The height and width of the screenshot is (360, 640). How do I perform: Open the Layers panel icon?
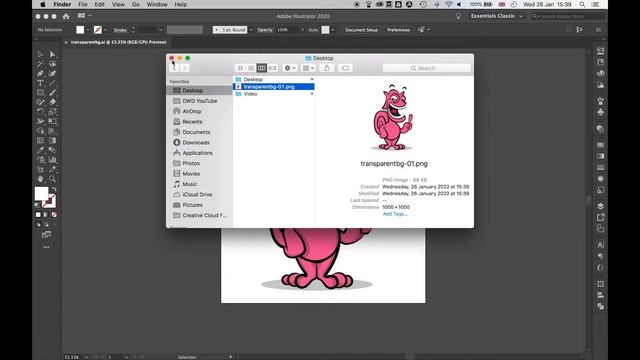click(600, 206)
